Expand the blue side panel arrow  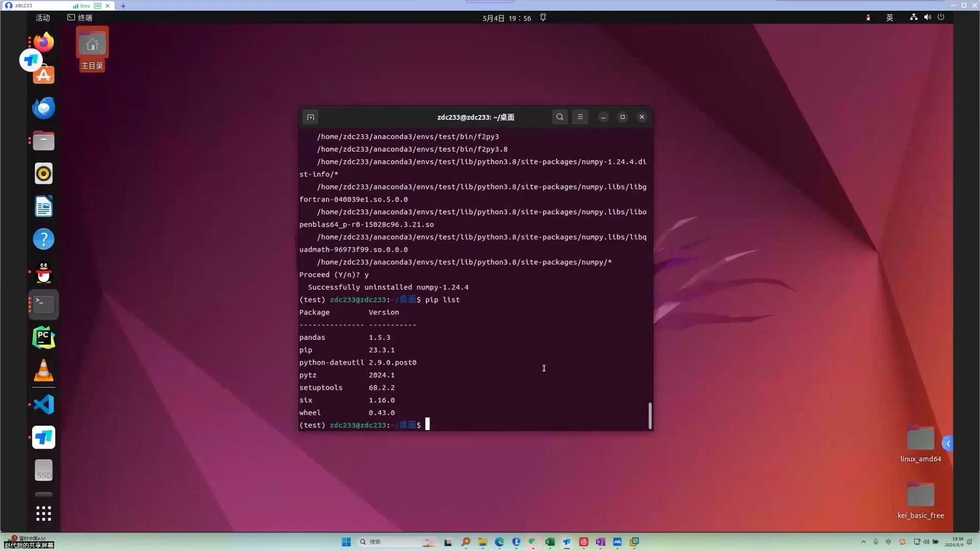coord(948,443)
